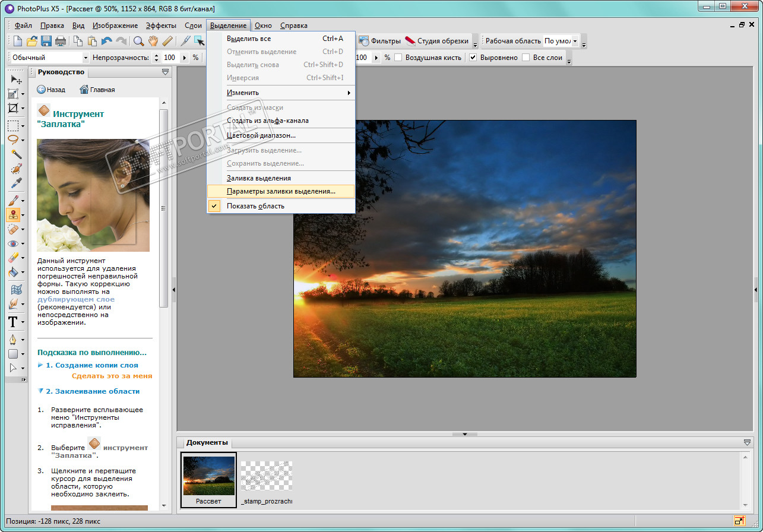This screenshot has width=763, height=532.
Task: Select the Pan hand tool
Action: (x=153, y=41)
